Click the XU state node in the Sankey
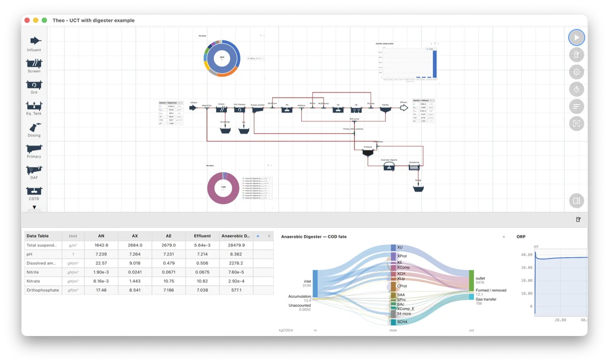 393,248
